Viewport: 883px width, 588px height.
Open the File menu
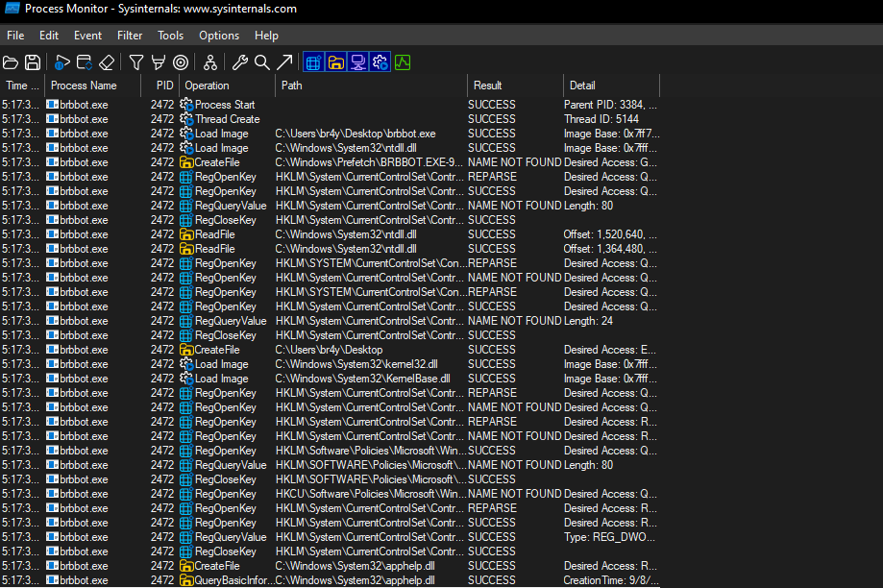click(x=15, y=36)
